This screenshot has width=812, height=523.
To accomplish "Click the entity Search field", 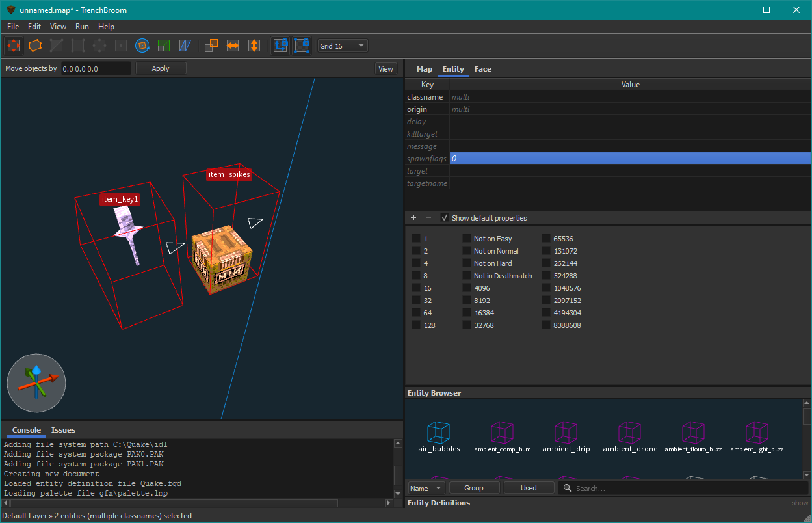I will pyautogui.click(x=683, y=488).
